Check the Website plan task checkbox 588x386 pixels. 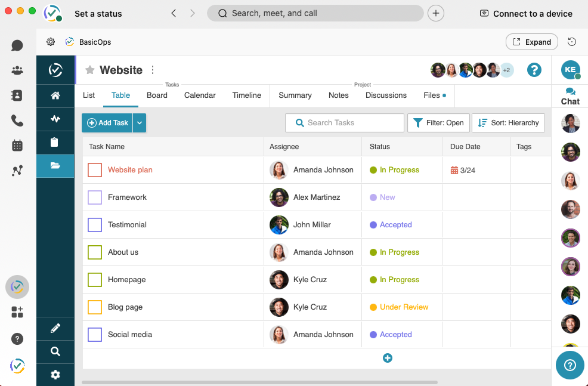[94, 169]
